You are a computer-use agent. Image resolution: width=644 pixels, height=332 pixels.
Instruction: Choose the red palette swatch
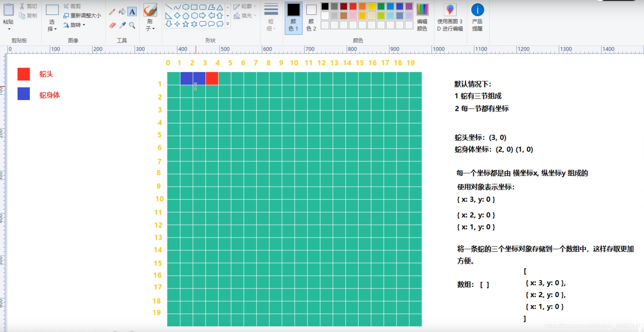(x=353, y=6)
